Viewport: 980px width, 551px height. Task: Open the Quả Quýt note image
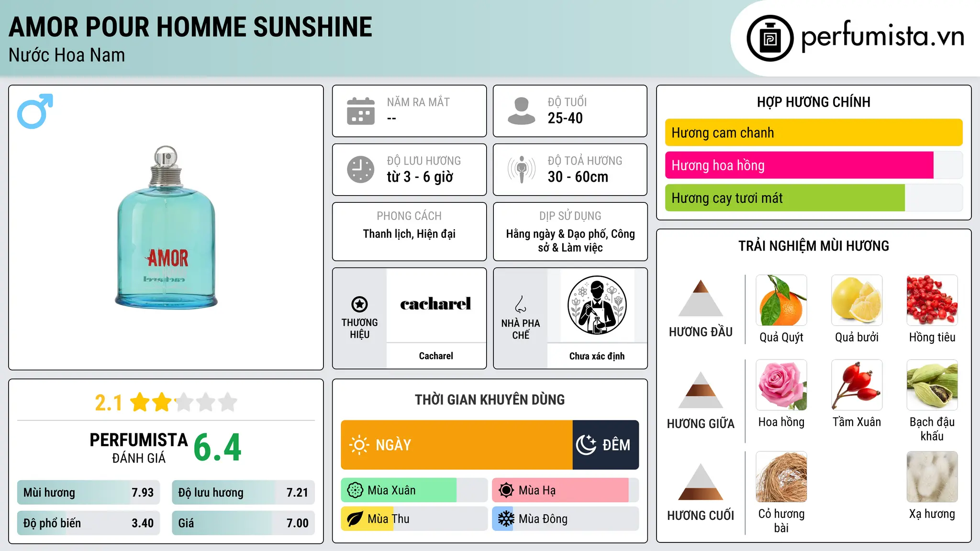(781, 300)
